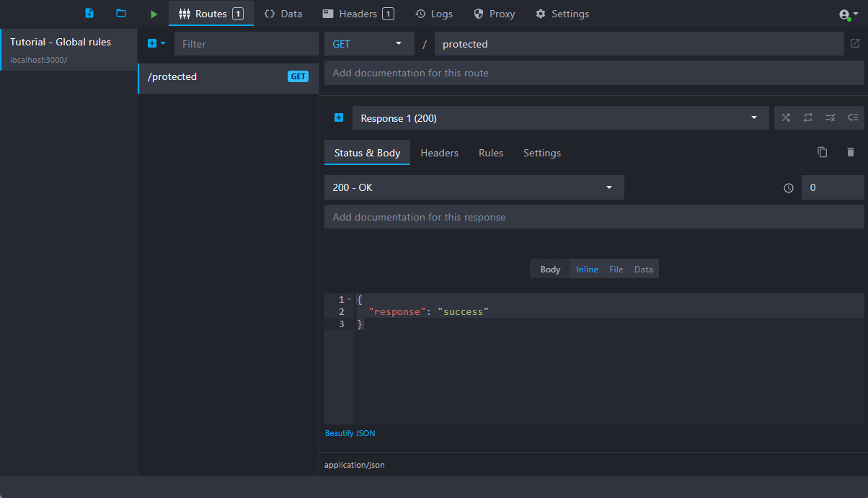Open the GET method dropdown

[x=368, y=44]
